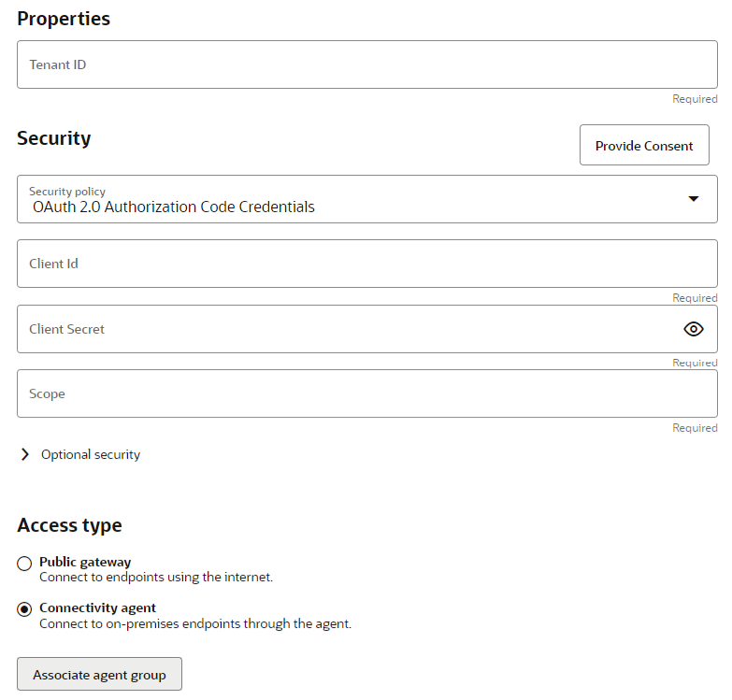Focus the Tenant ID input field
732x700 pixels.
click(x=366, y=64)
